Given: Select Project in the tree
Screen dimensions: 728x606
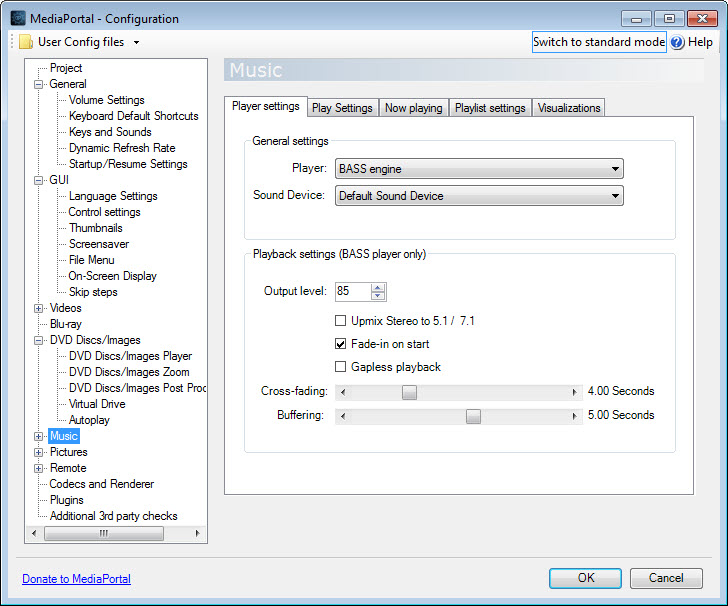Looking at the screenshot, I should (x=66, y=68).
